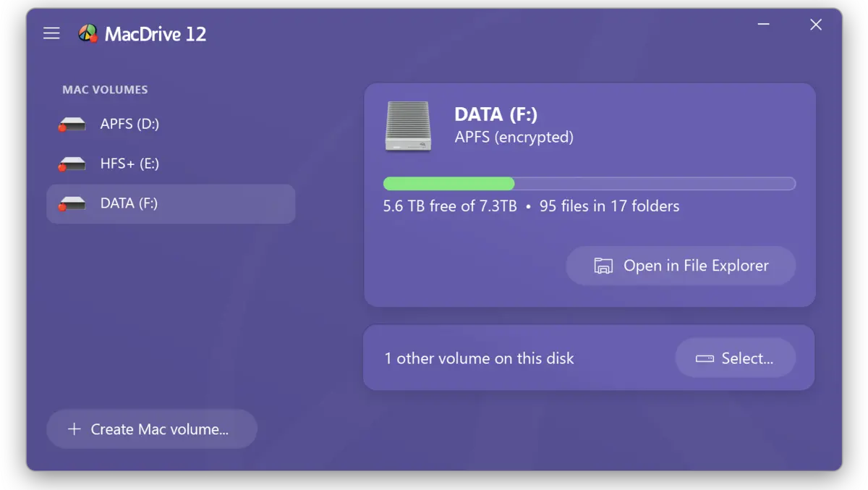Image resolution: width=868 pixels, height=490 pixels.
Task: Open the hamburger menu
Action: click(x=51, y=33)
